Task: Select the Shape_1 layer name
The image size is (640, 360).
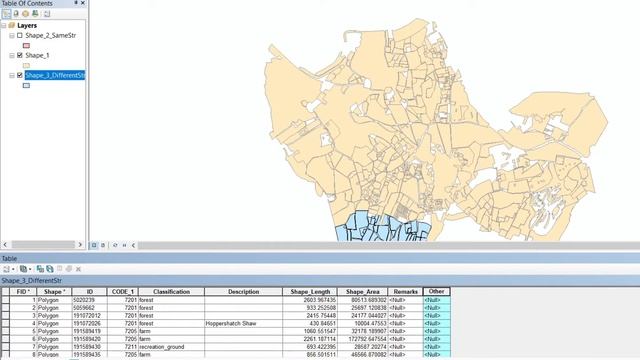Action: (x=37, y=55)
